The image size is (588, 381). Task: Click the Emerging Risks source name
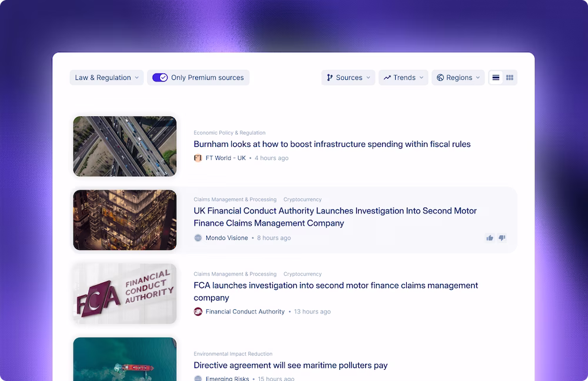pyautogui.click(x=227, y=379)
